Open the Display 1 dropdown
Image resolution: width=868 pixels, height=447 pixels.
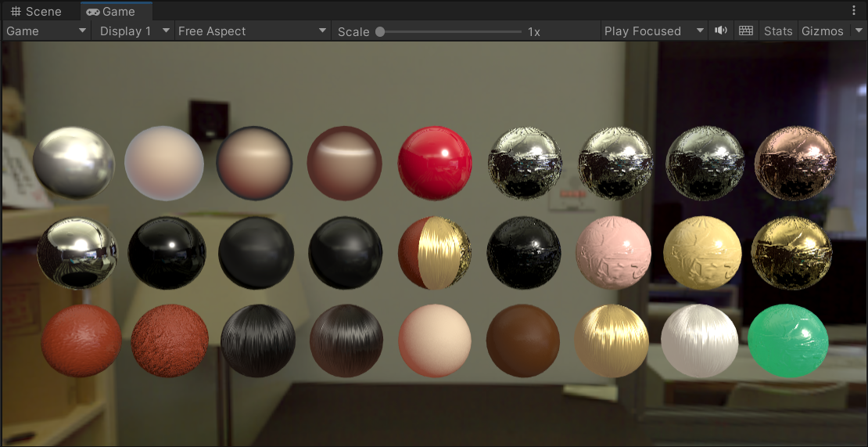point(134,31)
